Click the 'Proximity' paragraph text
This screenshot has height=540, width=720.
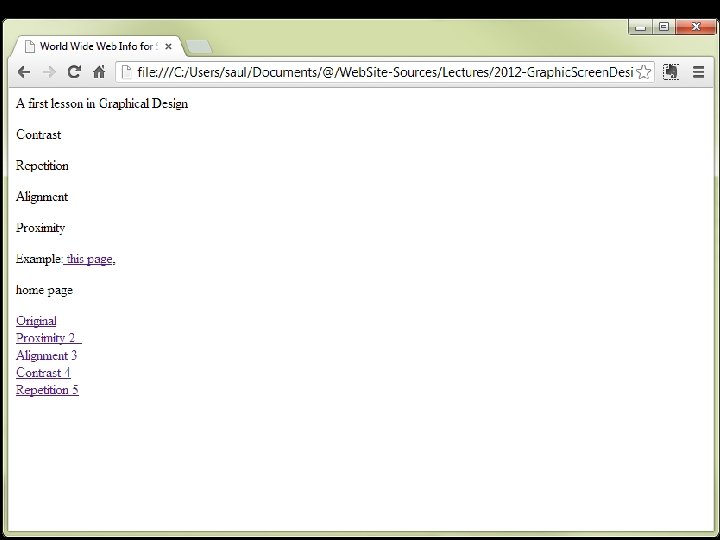pos(40,228)
